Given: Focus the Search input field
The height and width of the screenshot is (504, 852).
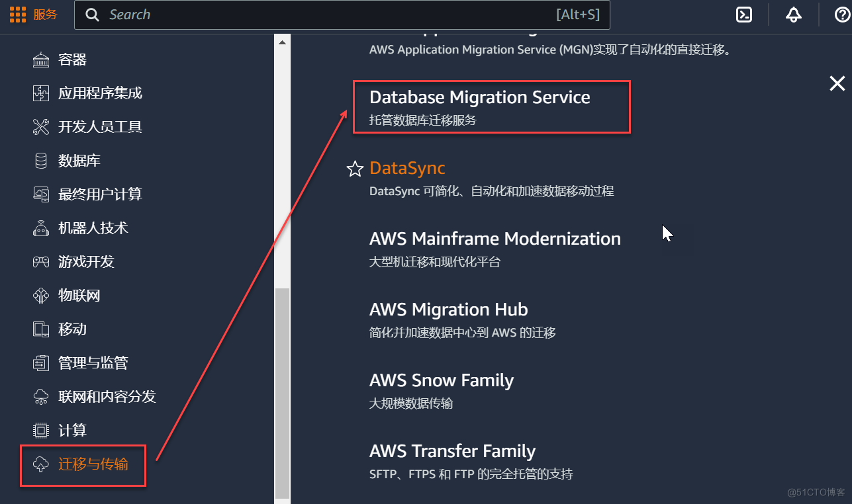Looking at the screenshot, I should (342, 15).
